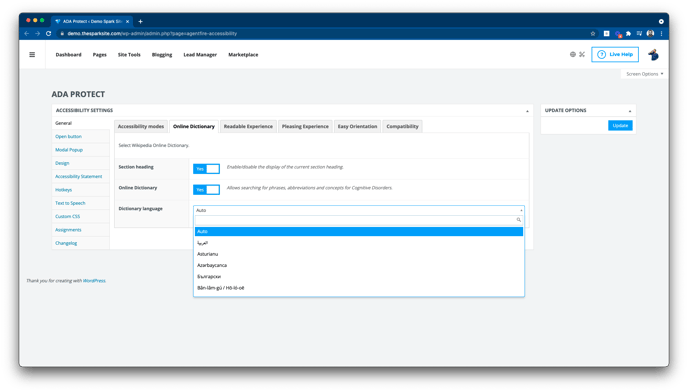Open the Easy Orientation tab
Viewport: 688px width, 392px height.
pos(357,126)
